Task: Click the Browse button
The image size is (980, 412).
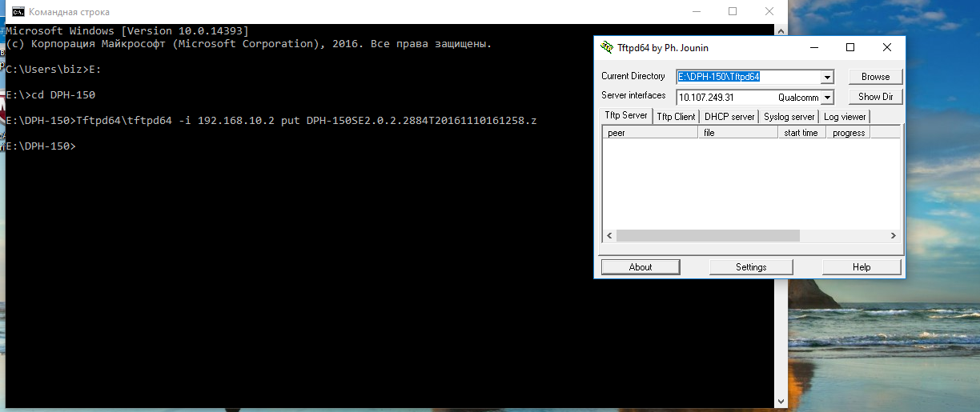Action: (875, 77)
